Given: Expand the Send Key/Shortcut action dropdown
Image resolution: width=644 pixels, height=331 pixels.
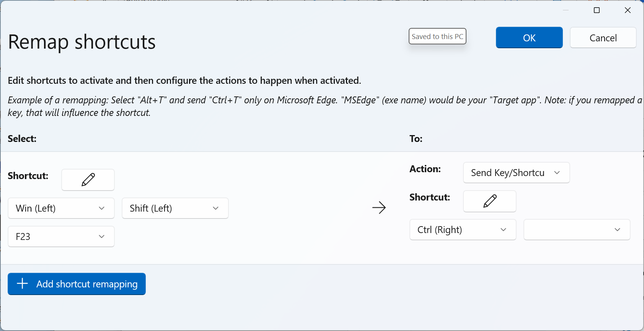Looking at the screenshot, I should (x=516, y=173).
